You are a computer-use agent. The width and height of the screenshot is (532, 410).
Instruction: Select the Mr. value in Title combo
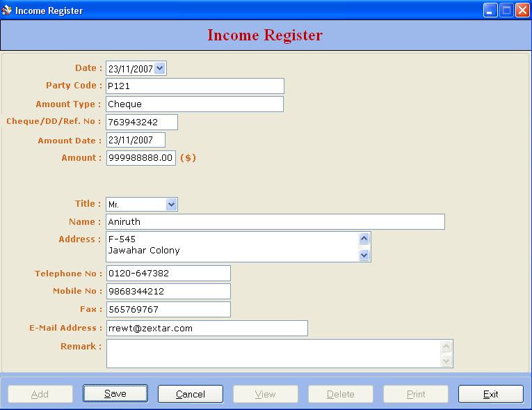[x=113, y=205]
